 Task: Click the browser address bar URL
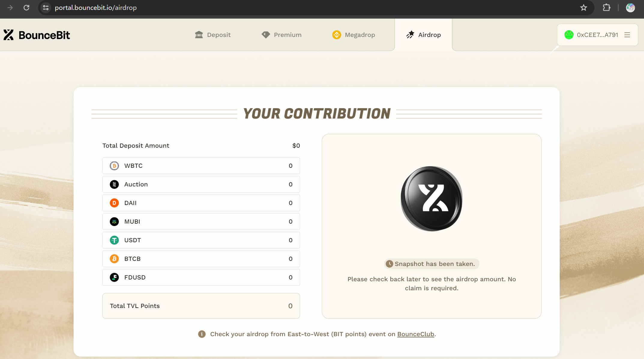coord(96,8)
